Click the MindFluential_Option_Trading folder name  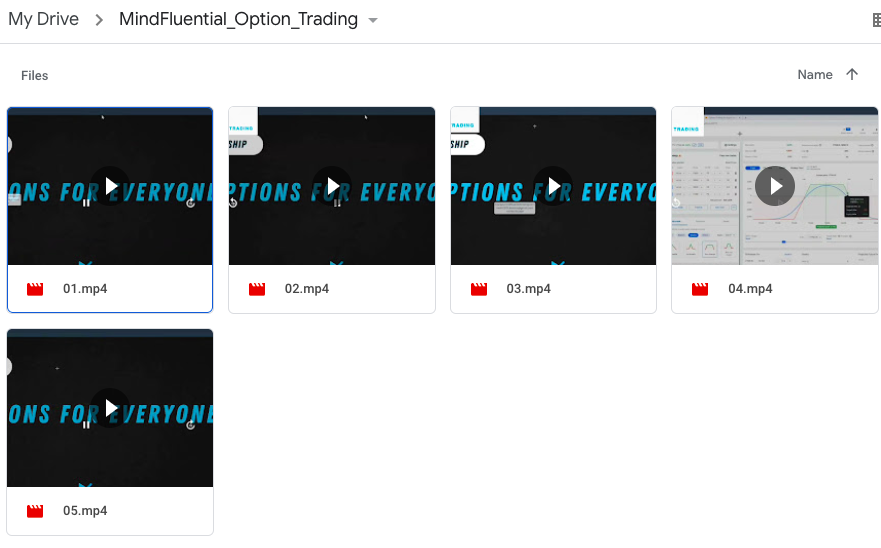238,19
